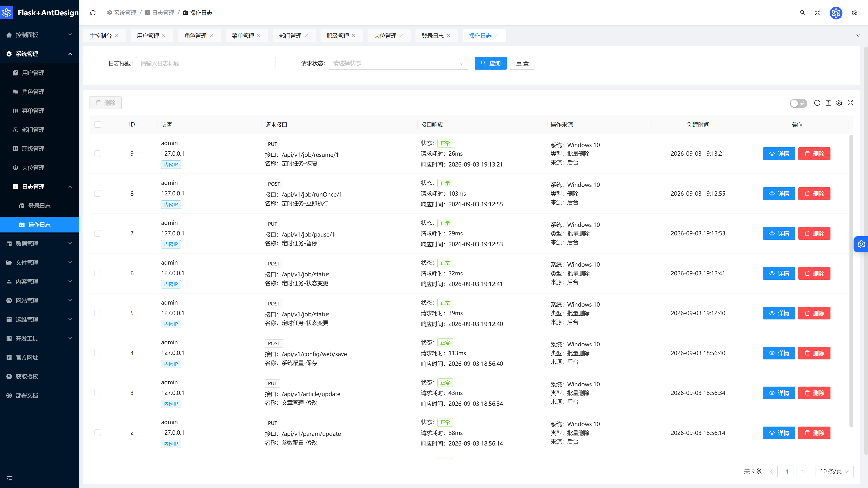This screenshot has height=488, width=868.
Task: Open the 请求状态 status dropdown
Action: (398, 63)
